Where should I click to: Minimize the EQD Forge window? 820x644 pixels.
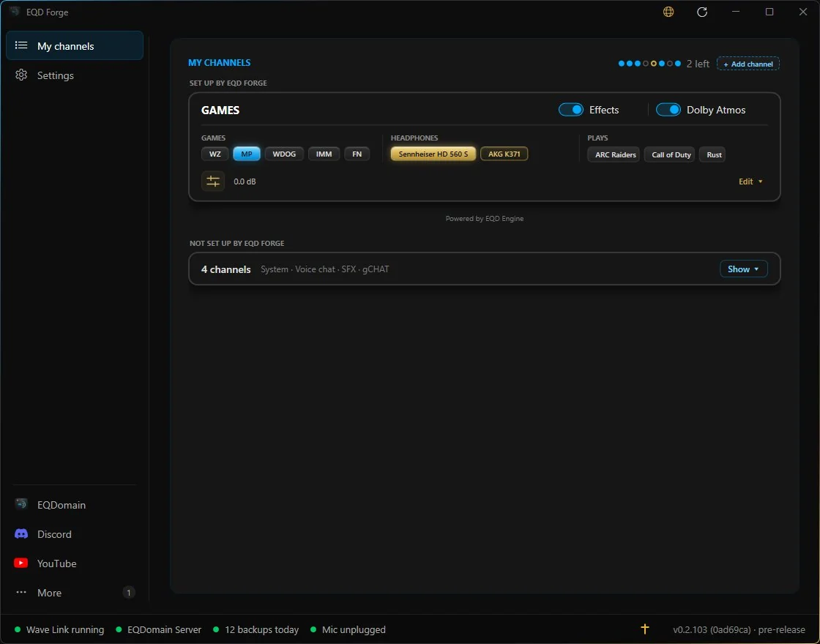click(x=736, y=12)
